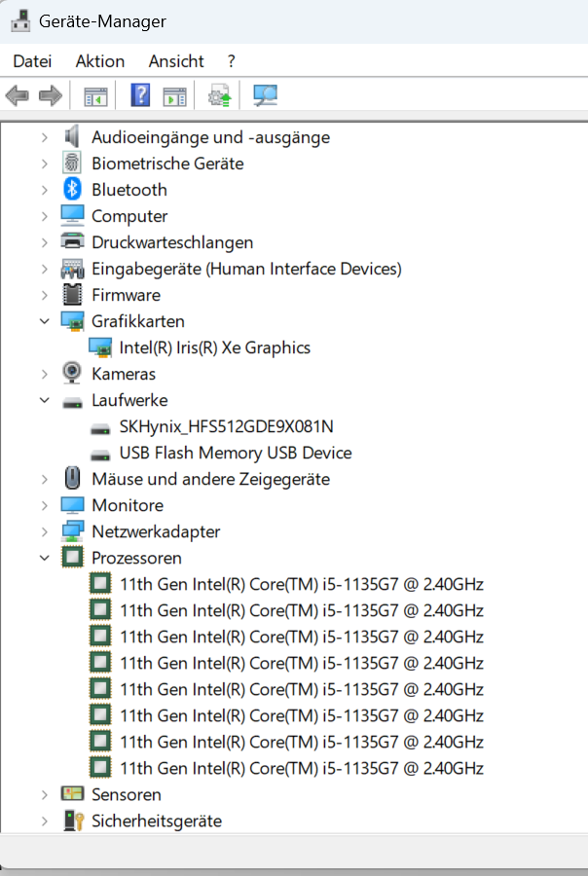Image resolution: width=588 pixels, height=876 pixels.
Task: Select the last i5-1135G7 processor entry
Action: coord(302,768)
